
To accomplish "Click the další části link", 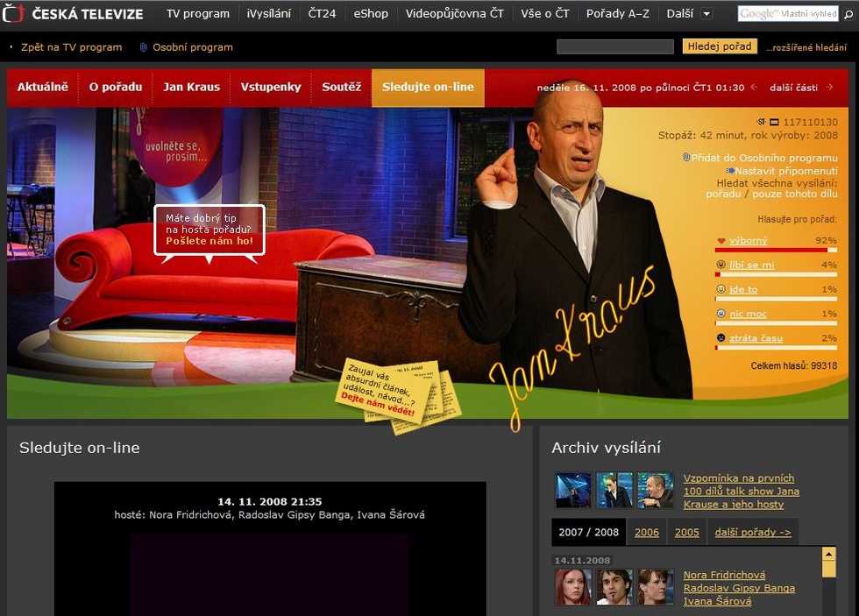I will coord(793,87).
